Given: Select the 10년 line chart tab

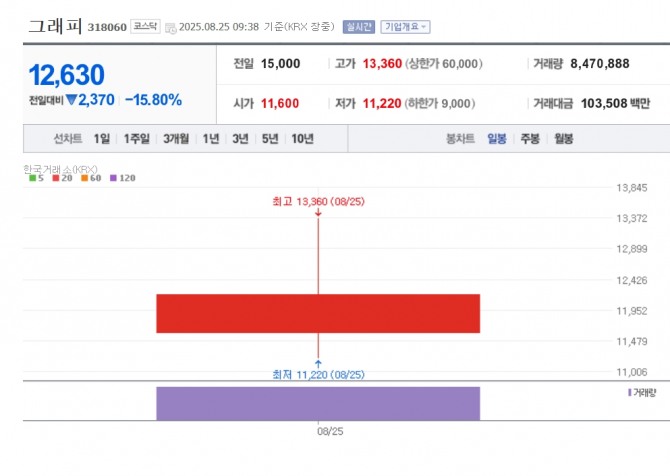Looking at the screenshot, I should click(303, 139).
